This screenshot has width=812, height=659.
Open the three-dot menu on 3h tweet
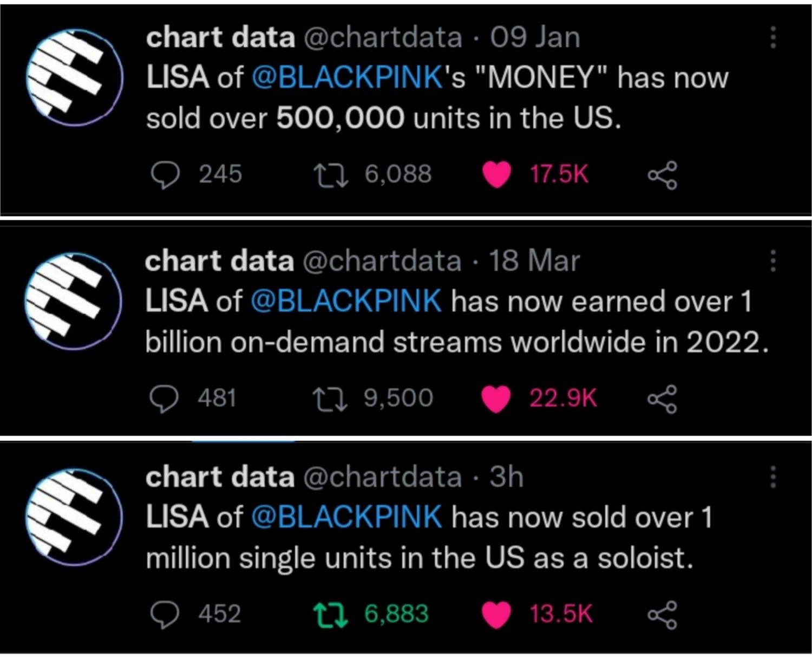coord(773,477)
